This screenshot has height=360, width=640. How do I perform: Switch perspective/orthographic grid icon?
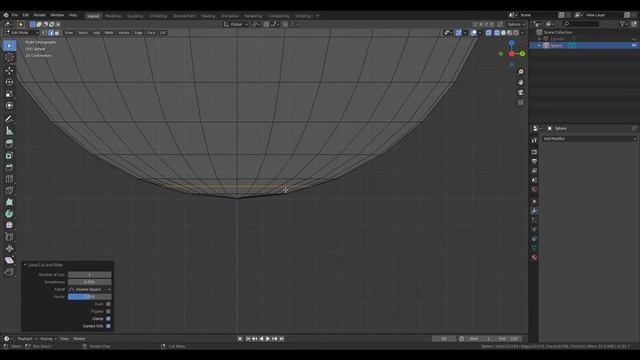(520, 102)
